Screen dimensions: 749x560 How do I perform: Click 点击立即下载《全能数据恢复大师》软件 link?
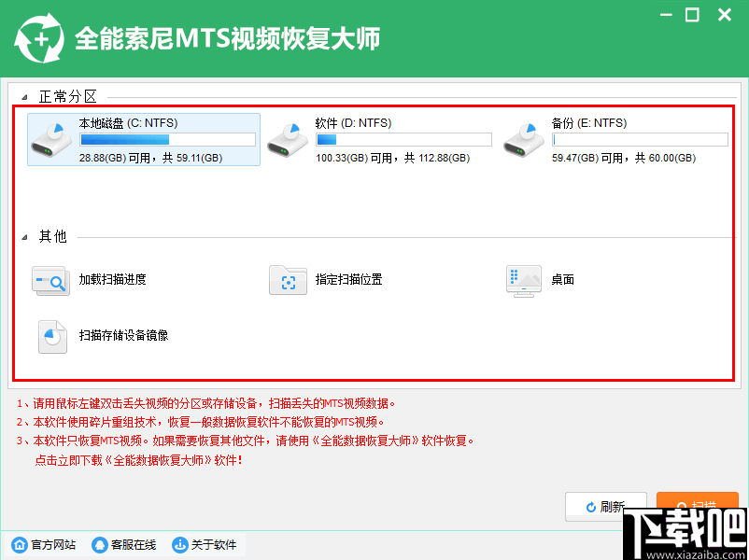pyautogui.click(x=138, y=461)
